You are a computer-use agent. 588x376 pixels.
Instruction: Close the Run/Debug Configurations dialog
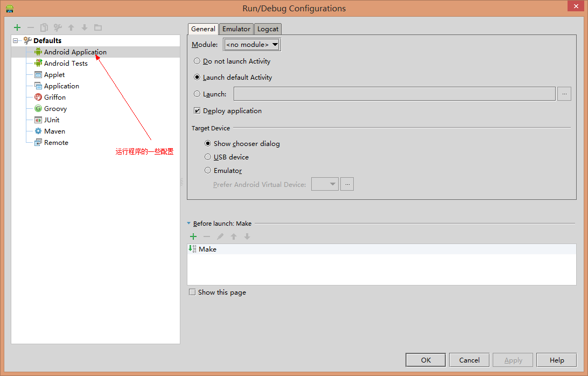click(x=576, y=6)
